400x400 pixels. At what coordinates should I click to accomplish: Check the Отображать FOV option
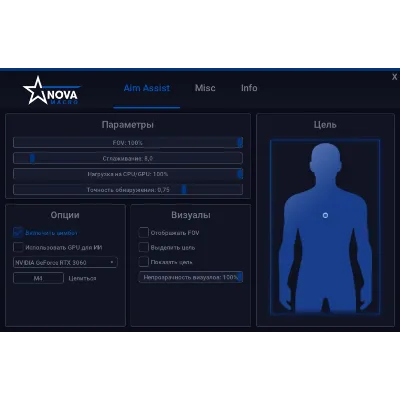143,232
